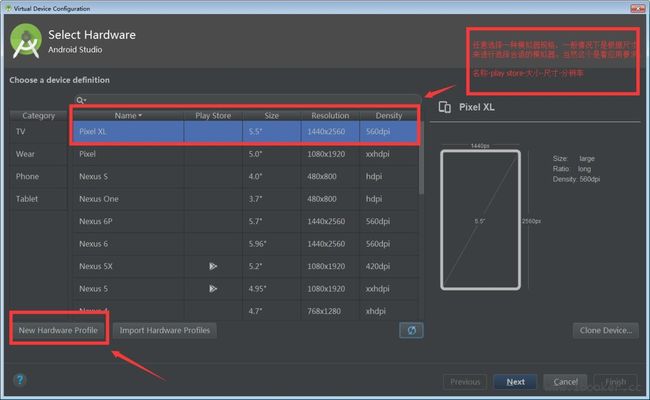Viewport: 650px width, 400px height.
Task: Click the Select Hardware title
Action: coord(92,35)
